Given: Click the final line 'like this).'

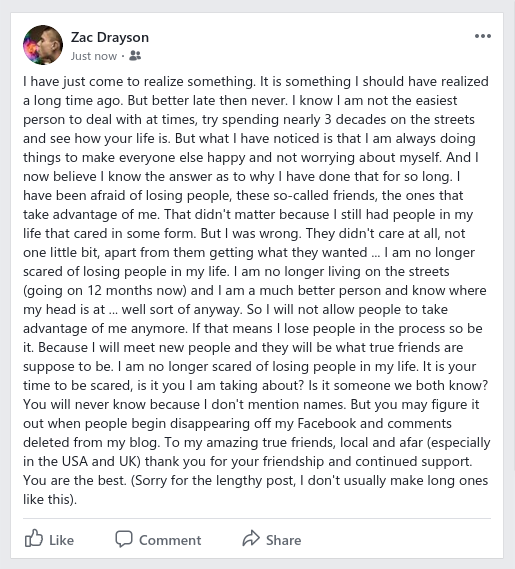Looking at the screenshot, I should coord(50,499).
